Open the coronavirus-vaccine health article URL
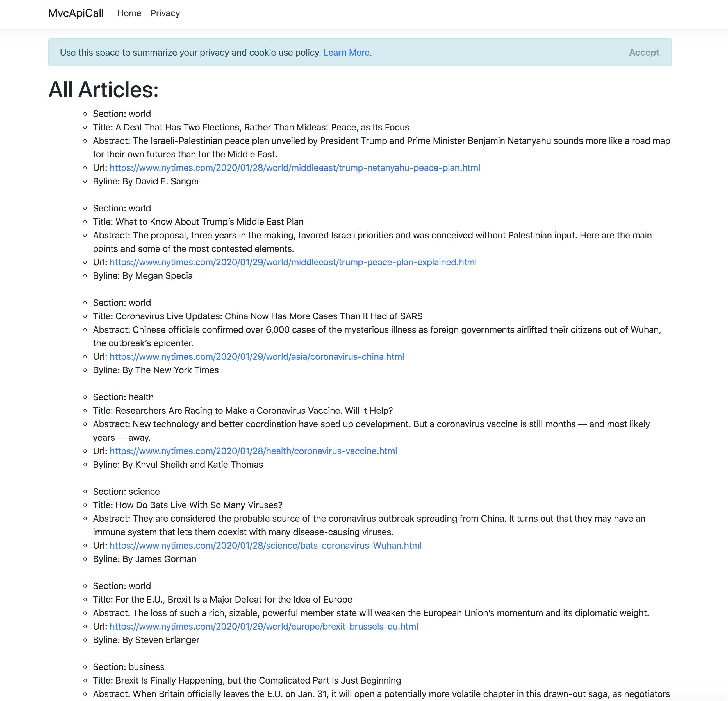Image resolution: width=728 pixels, height=701 pixels. (x=253, y=451)
